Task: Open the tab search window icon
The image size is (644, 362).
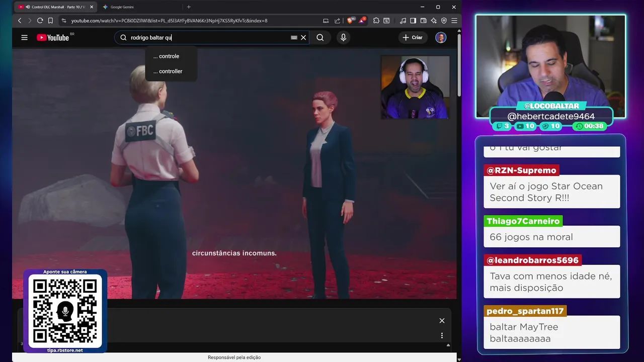Action: pyautogui.click(x=386, y=21)
